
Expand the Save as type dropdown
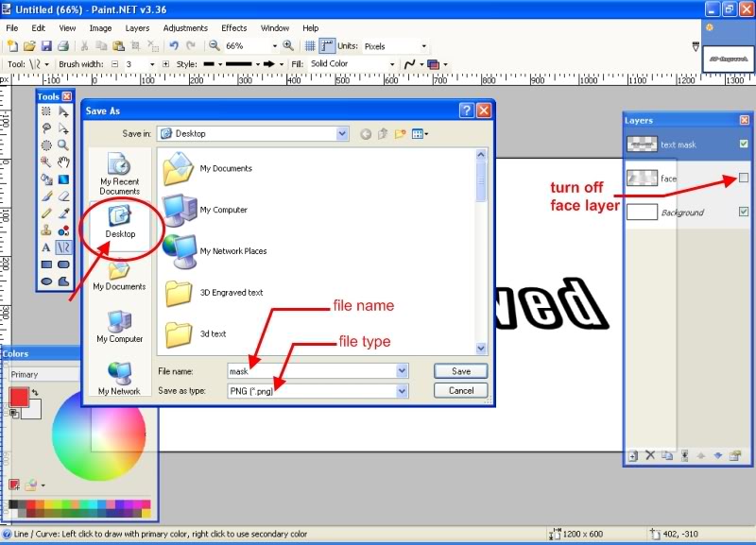pyautogui.click(x=403, y=390)
